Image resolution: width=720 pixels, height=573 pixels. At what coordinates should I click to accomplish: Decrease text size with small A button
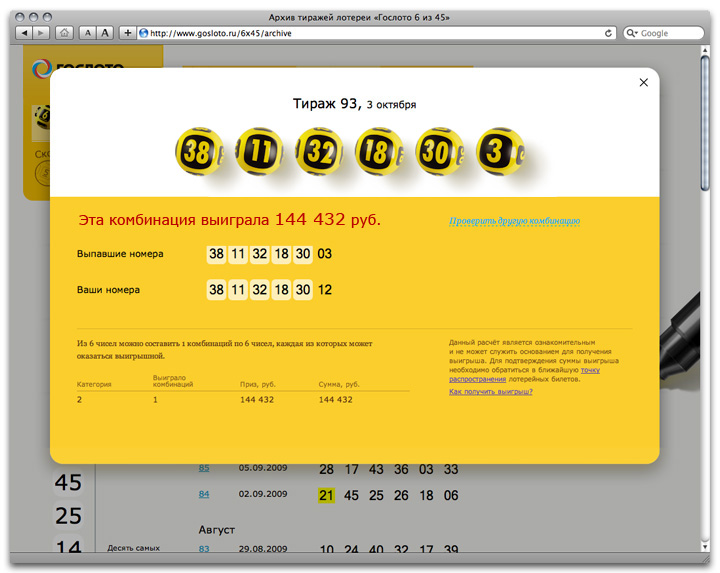click(88, 33)
